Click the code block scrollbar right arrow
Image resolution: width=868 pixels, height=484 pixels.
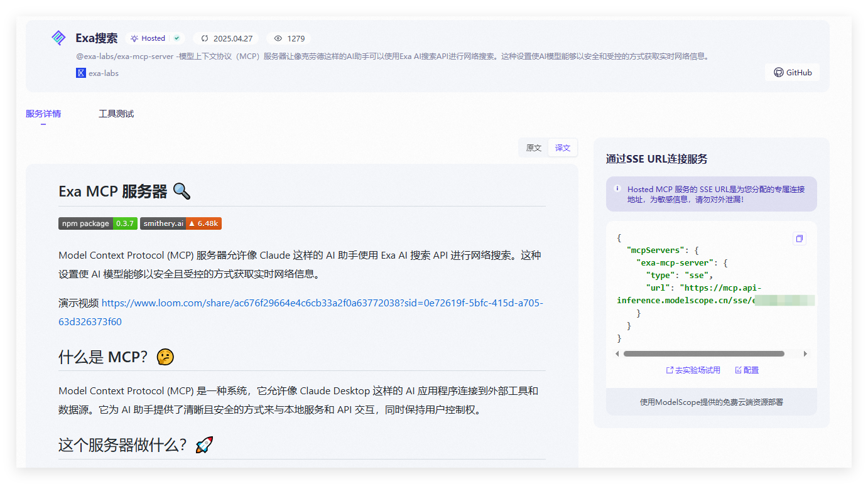[805, 354]
